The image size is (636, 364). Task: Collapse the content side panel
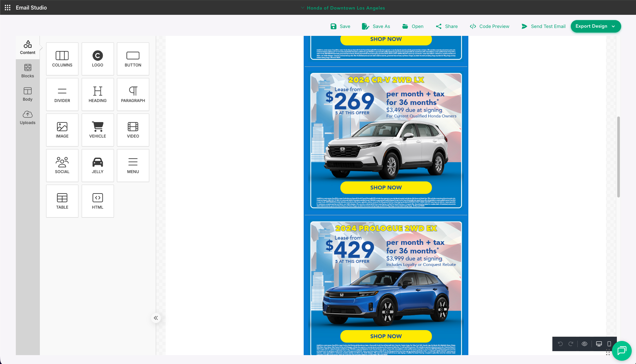(x=156, y=318)
